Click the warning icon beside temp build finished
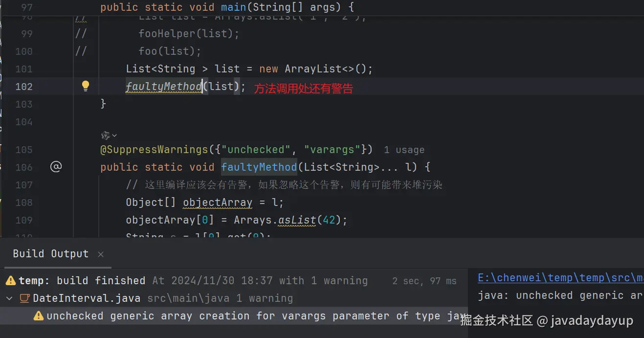644x338 pixels. click(11, 281)
